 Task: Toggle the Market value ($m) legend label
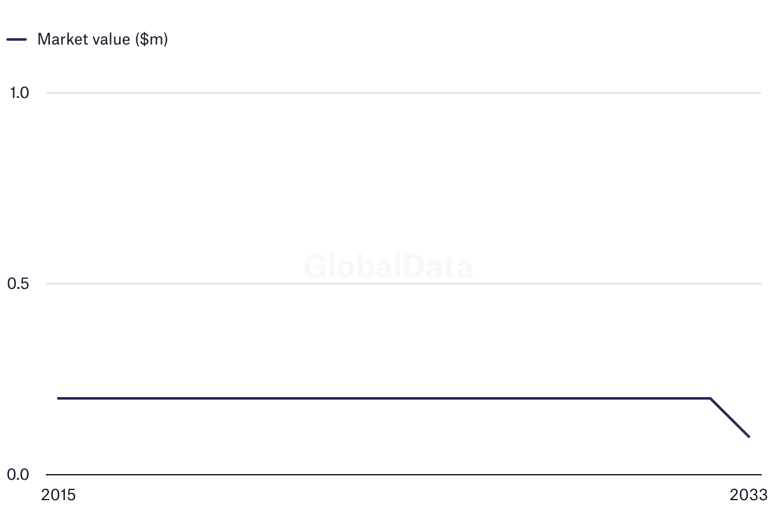point(102,39)
